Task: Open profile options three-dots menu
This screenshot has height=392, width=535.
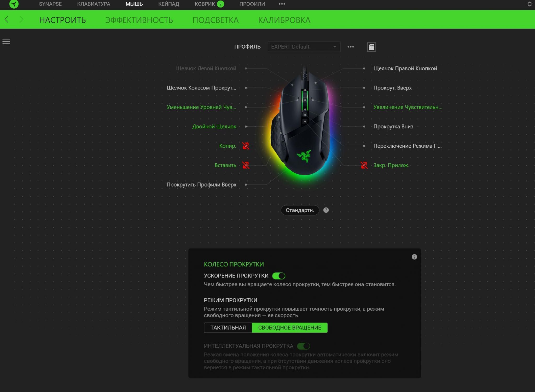Action: [x=351, y=47]
